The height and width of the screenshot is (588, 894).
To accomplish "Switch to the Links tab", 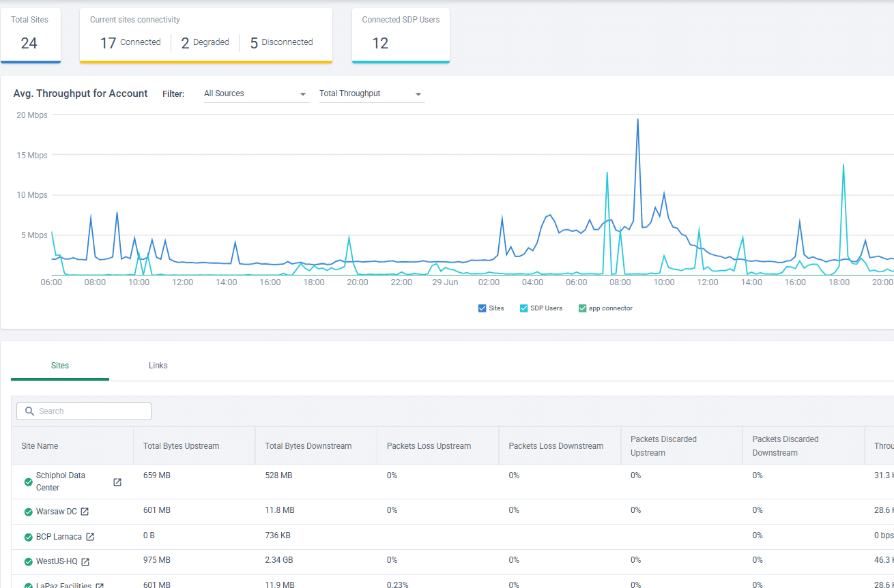I will 158,366.
